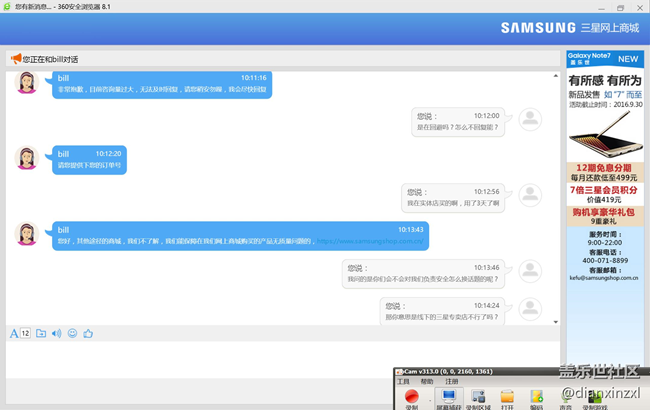Click your 10:12:00 message bubble
The height and width of the screenshot is (410, 650).
pos(458,122)
